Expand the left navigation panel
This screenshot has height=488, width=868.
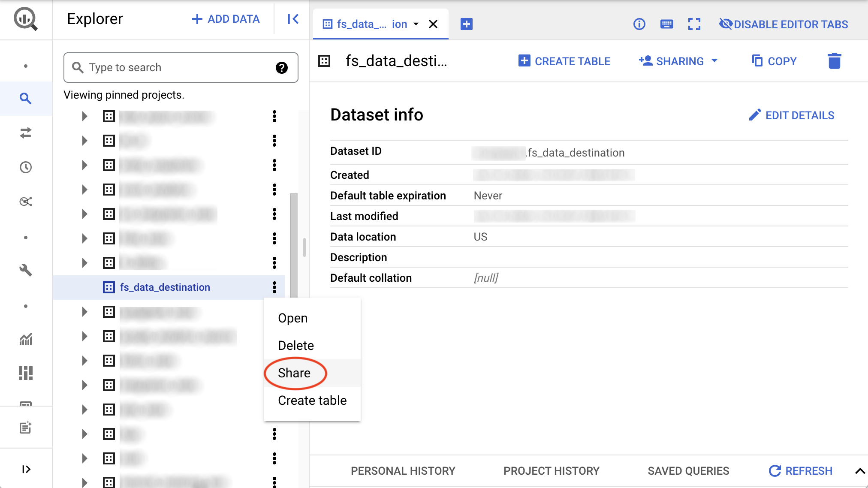[26, 469]
